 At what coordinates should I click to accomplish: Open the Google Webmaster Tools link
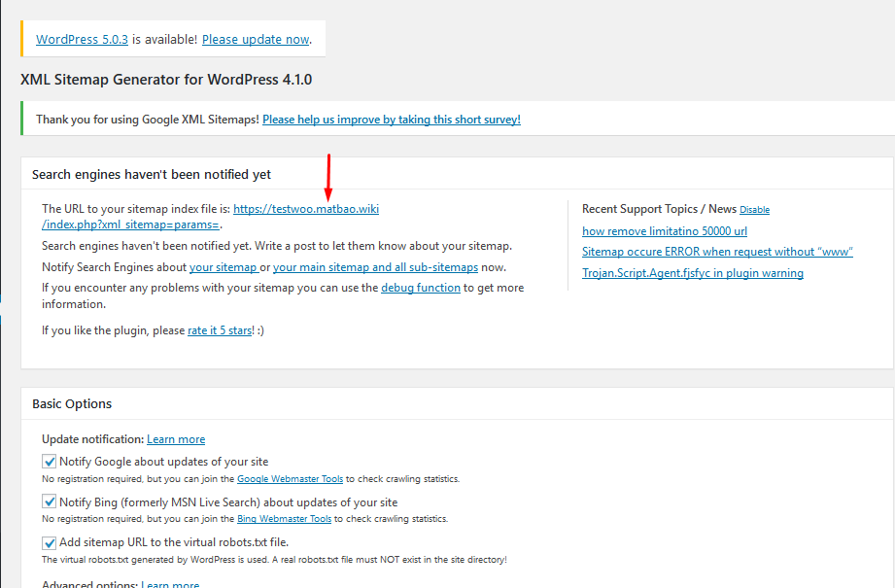pyautogui.click(x=290, y=479)
